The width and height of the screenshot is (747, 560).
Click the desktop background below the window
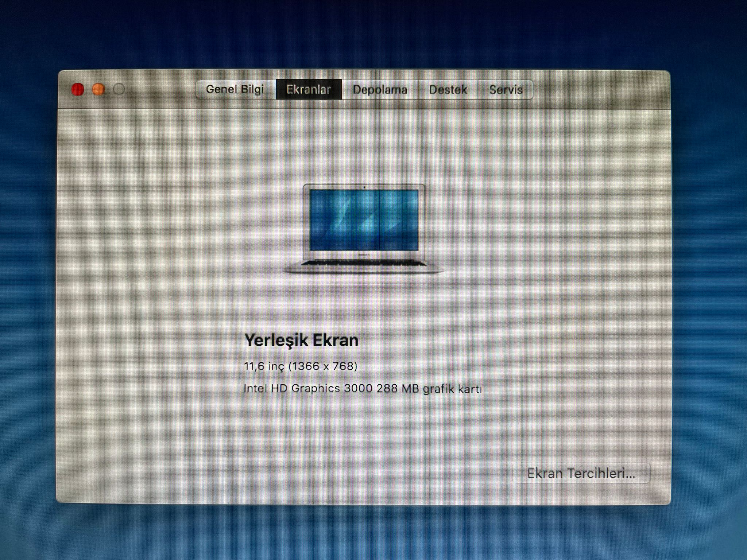365,532
